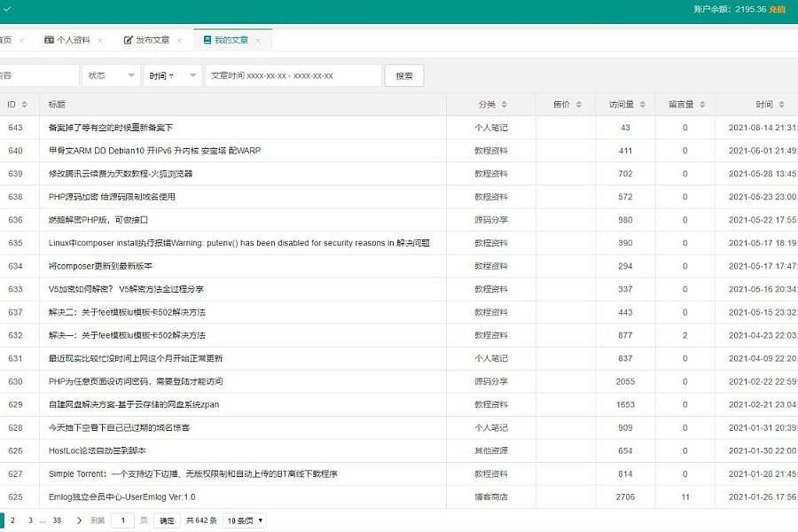
Task: Click the title 备案掉了等有空的时候重新备案下
Action: click(x=111, y=128)
